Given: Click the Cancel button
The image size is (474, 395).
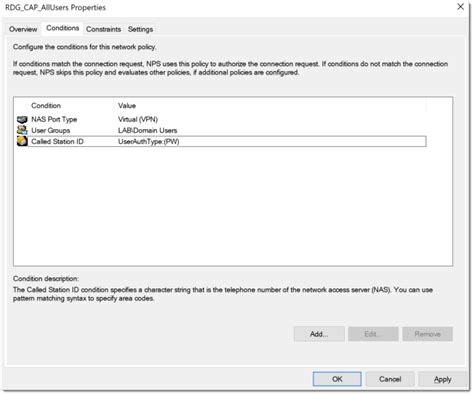Looking at the screenshot, I should coord(390,379).
